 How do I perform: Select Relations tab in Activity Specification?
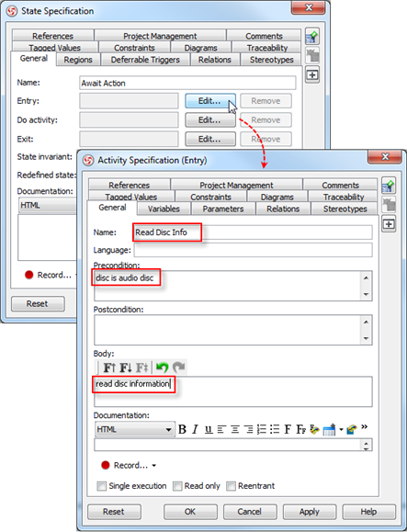(x=283, y=209)
